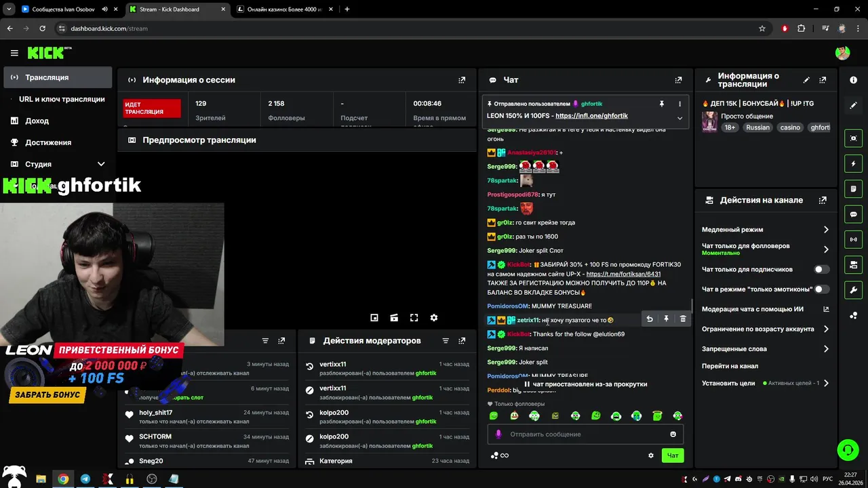Open the profile avatar menu

(842, 53)
